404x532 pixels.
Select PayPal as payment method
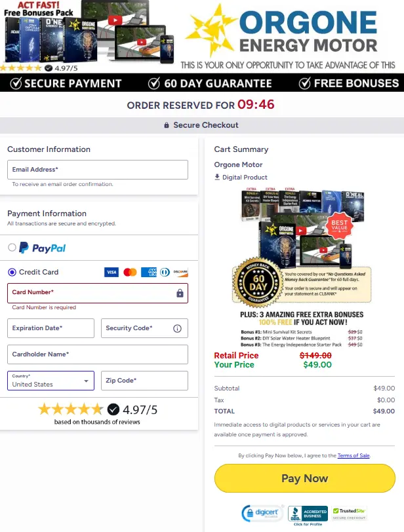click(x=11, y=247)
